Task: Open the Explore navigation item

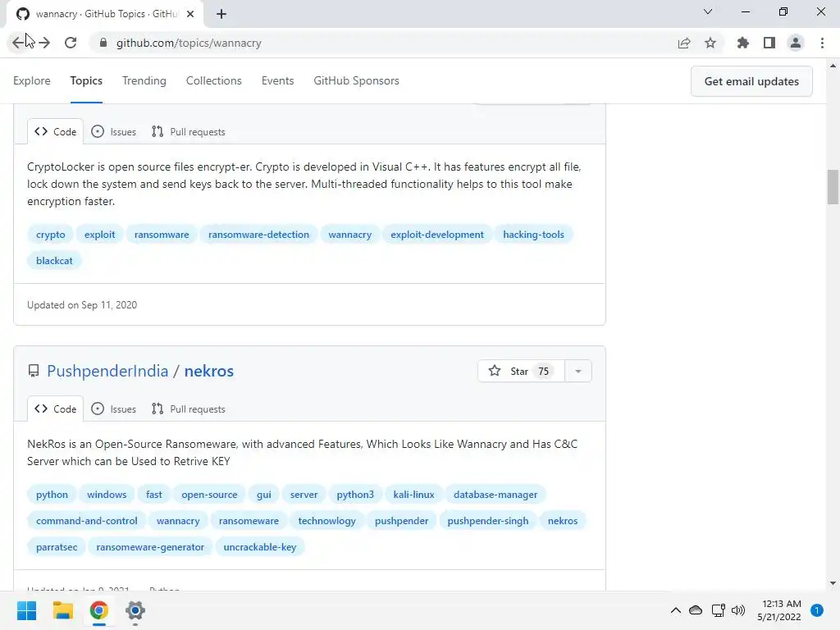Action: click(32, 81)
